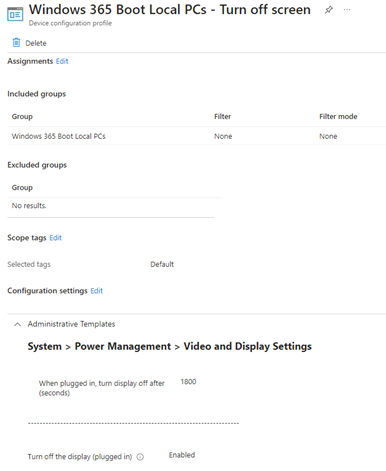Click the Enabled value for display setting

182,455
